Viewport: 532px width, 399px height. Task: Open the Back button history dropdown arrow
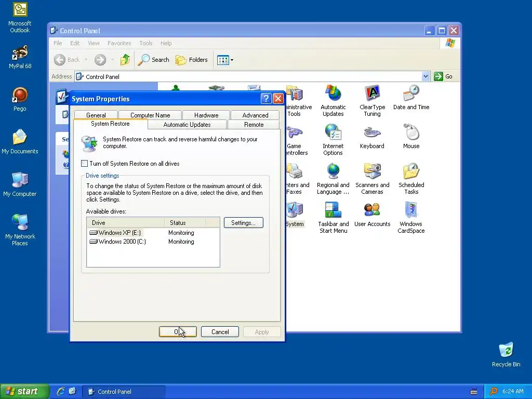coord(86,60)
